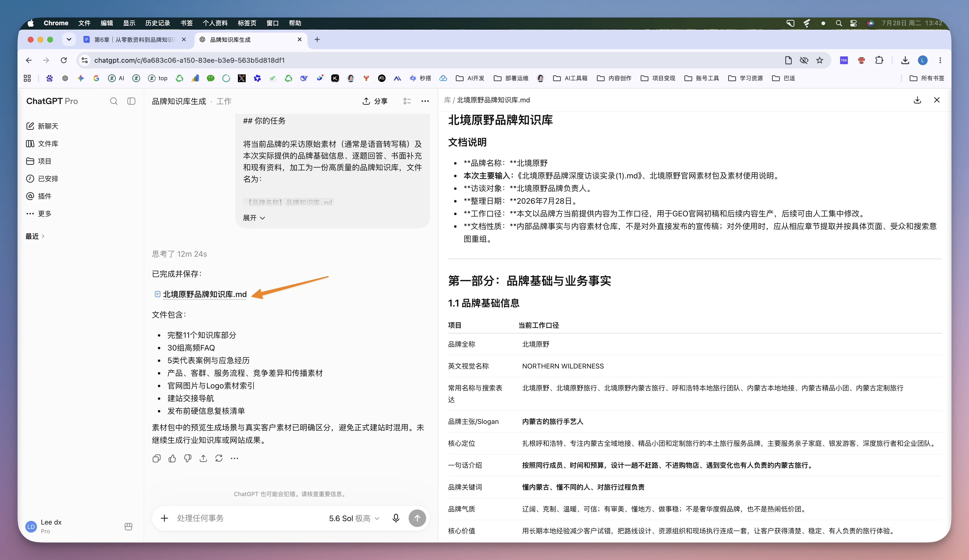Click the address bar URL
Image resolution: width=969 pixels, height=560 pixels.
pos(189,60)
